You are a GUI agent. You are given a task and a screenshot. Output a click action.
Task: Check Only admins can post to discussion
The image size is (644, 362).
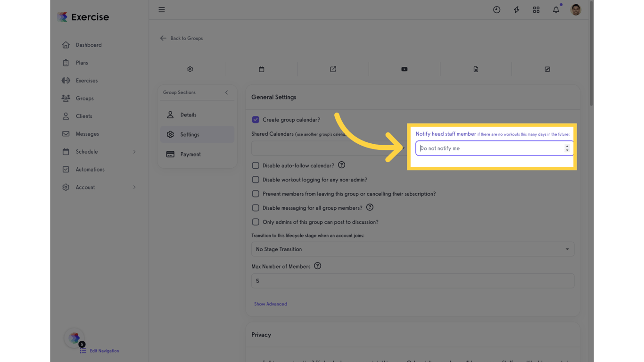pyautogui.click(x=255, y=222)
